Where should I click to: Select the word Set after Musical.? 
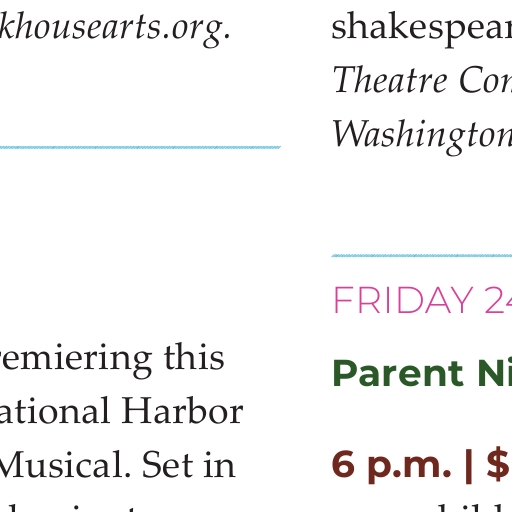[168, 465]
